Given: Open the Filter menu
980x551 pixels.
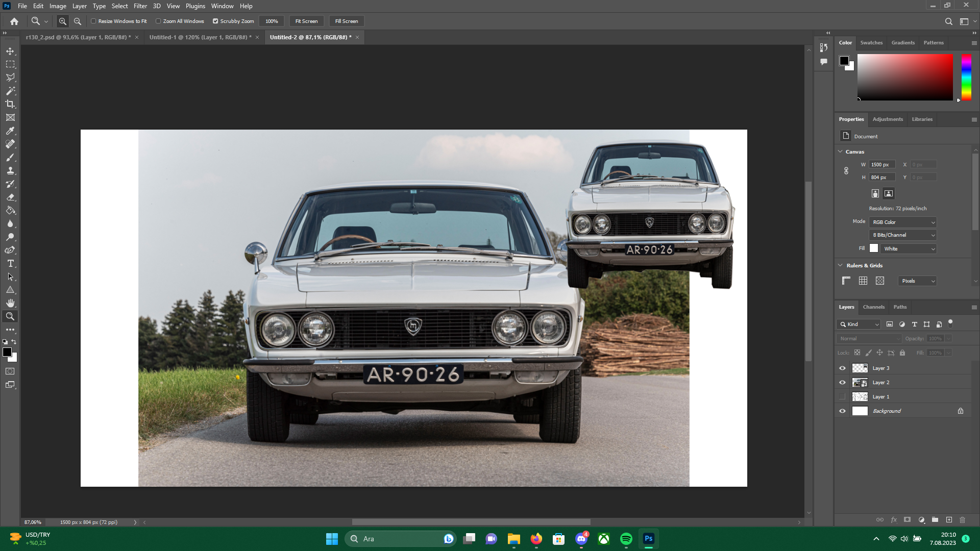Looking at the screenshot, I should tap(140, 6).
